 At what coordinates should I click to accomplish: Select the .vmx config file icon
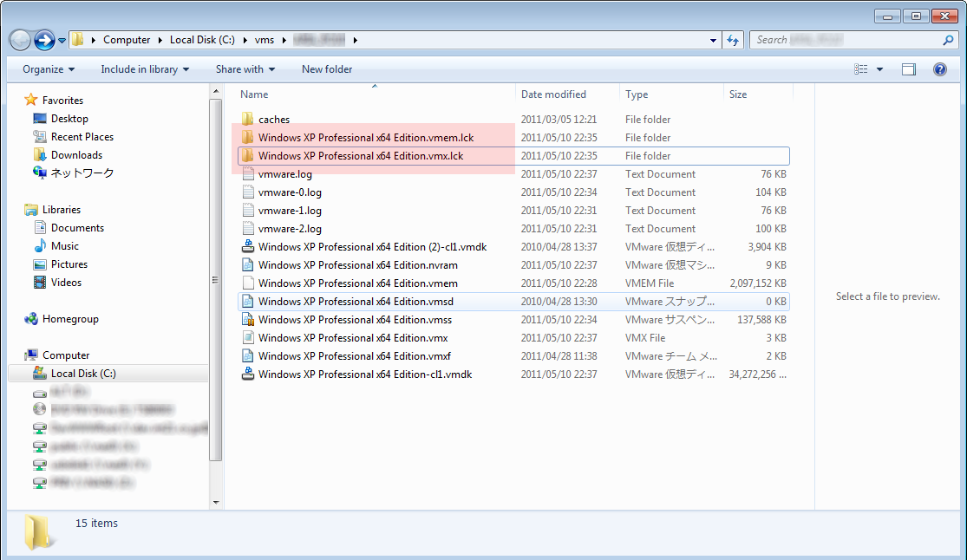[x=248, y=338]
